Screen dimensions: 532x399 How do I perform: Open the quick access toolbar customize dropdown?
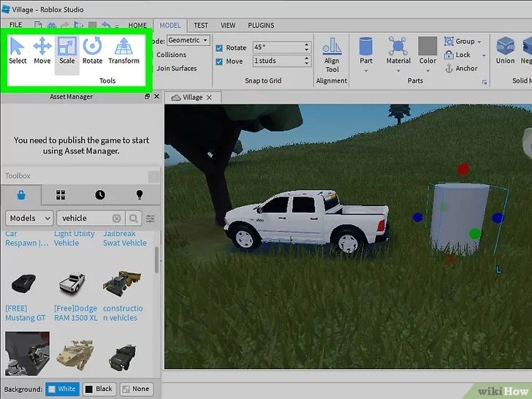coord(117,26)
